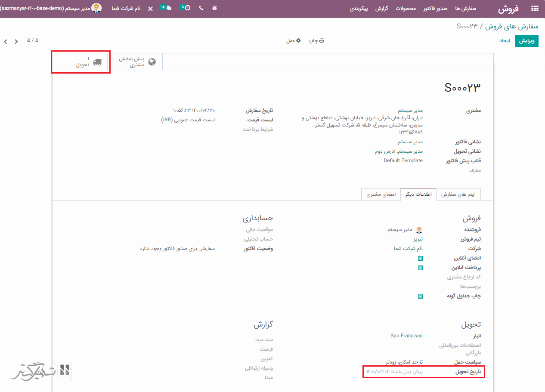Screen dimensions: 545x392
Task: Click the debug bug icon
Action: [x=215, y=8]
